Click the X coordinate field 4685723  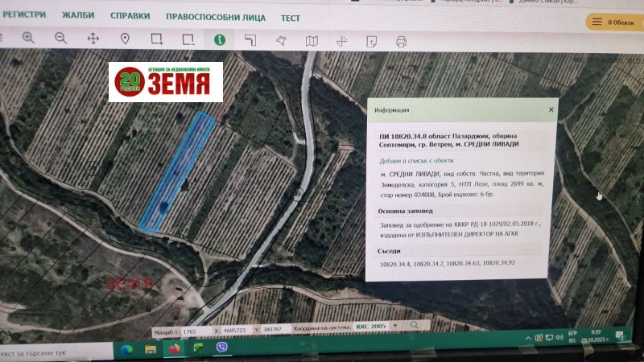coord(236,331)
